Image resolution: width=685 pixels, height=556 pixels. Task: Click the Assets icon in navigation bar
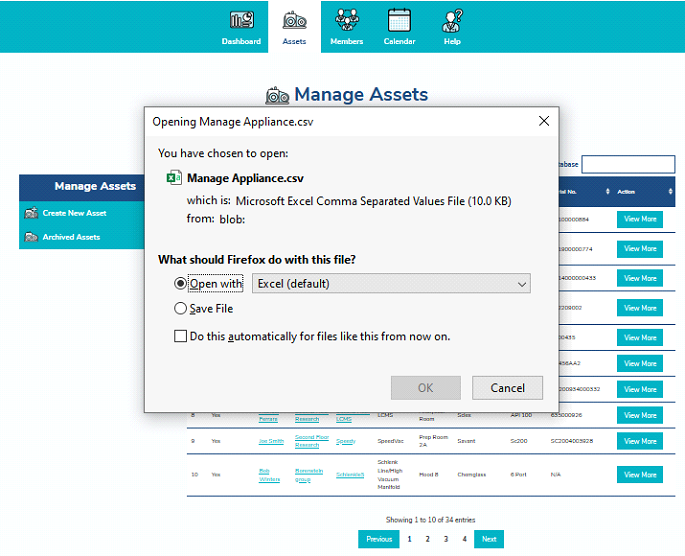click(294, 20)
